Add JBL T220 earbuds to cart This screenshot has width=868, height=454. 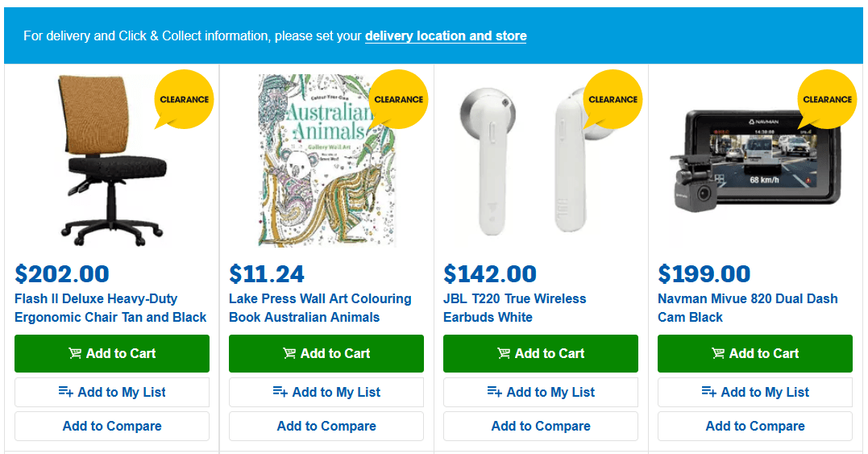pos(540,353)
